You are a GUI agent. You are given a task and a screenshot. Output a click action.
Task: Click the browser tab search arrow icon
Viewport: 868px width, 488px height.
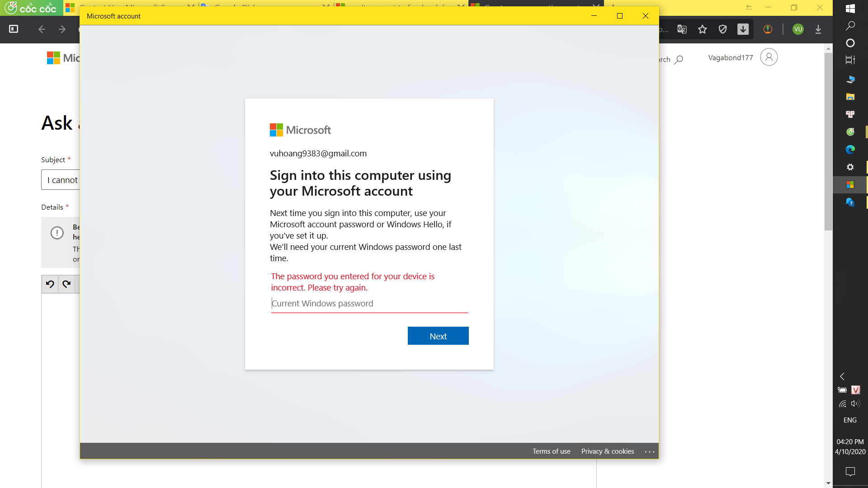749,8
